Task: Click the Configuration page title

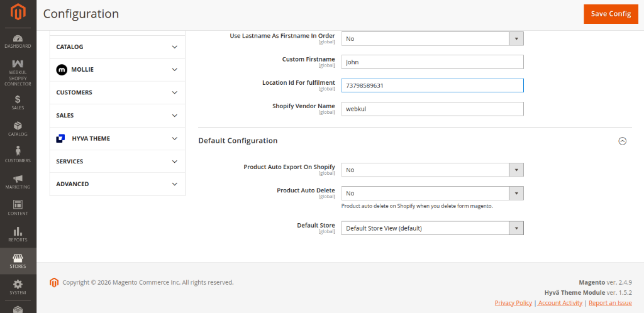Action: 81,14
